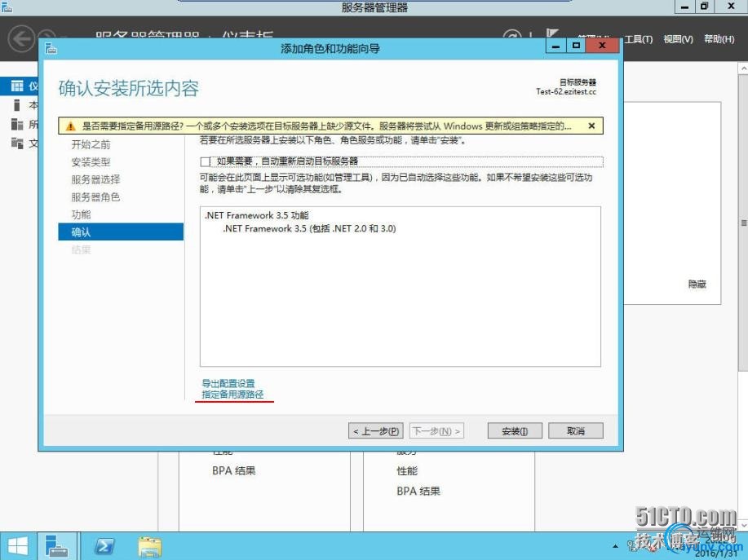
Task: Click the notifications flag icon in Server Manager
Action: coord(552,34)
